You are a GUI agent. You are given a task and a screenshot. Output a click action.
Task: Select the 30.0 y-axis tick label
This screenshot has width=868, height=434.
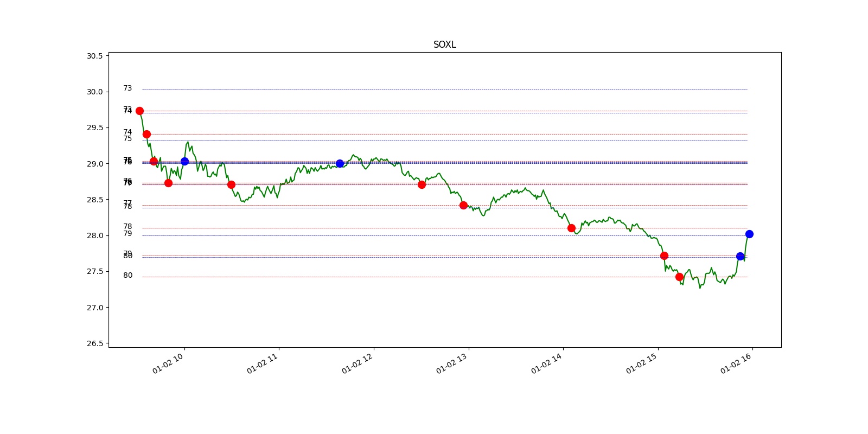tap(95, 92)
